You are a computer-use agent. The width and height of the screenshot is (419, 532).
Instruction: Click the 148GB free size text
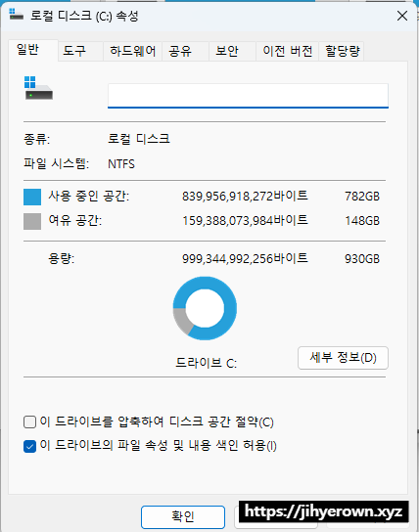click(362, 221)
